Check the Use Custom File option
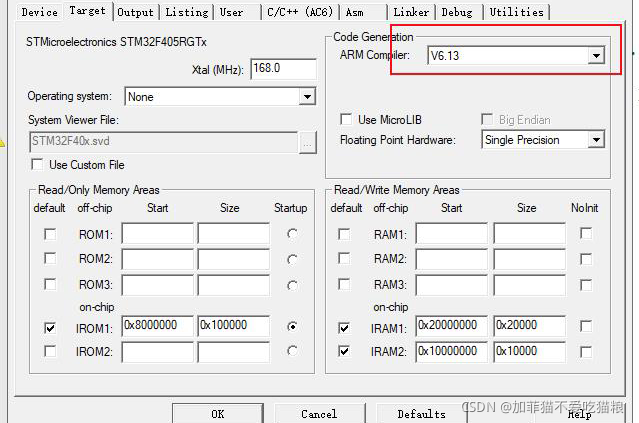 click(x=37, y=164)
